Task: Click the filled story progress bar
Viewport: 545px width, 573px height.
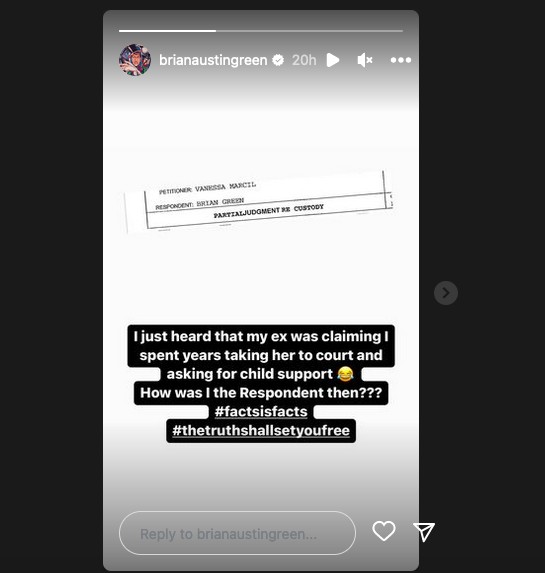Action: point(167,31)
